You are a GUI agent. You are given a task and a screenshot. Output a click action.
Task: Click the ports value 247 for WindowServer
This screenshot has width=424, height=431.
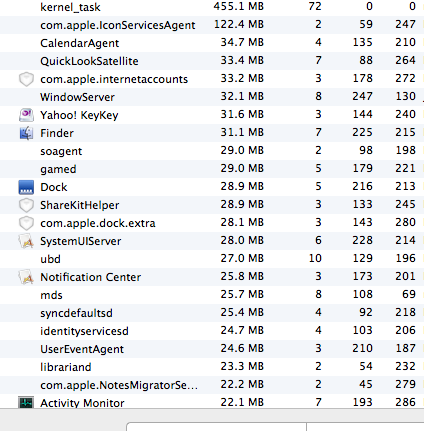362,96
